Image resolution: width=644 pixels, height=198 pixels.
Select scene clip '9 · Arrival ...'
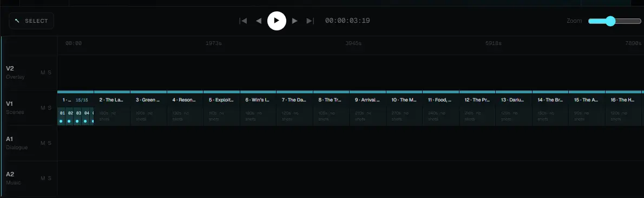368,108
